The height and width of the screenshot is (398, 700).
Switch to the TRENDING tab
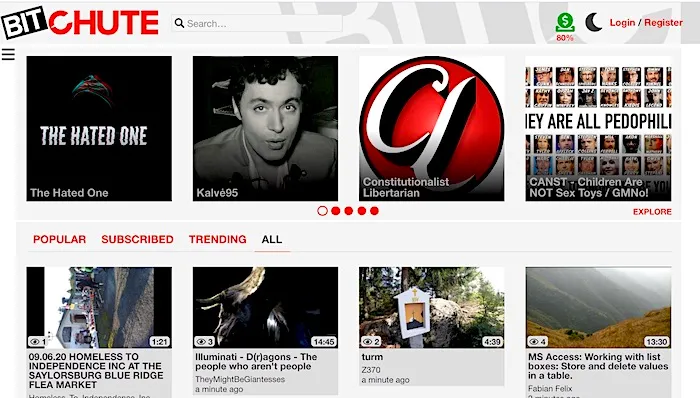[217, 239]
